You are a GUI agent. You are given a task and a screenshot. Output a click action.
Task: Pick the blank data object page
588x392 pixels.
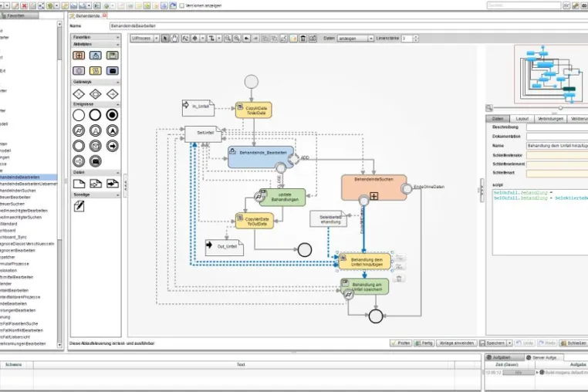point(79,184)
